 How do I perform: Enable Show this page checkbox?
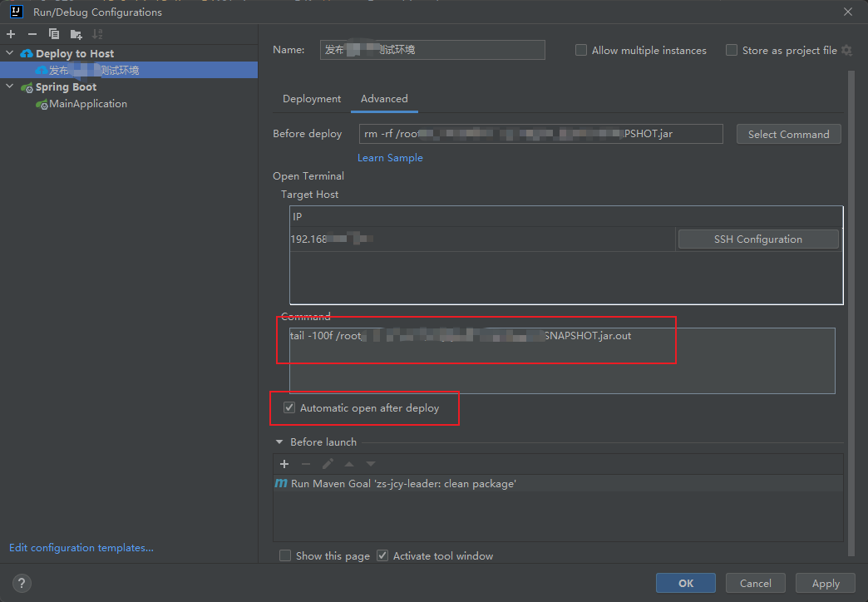point(285,555)
